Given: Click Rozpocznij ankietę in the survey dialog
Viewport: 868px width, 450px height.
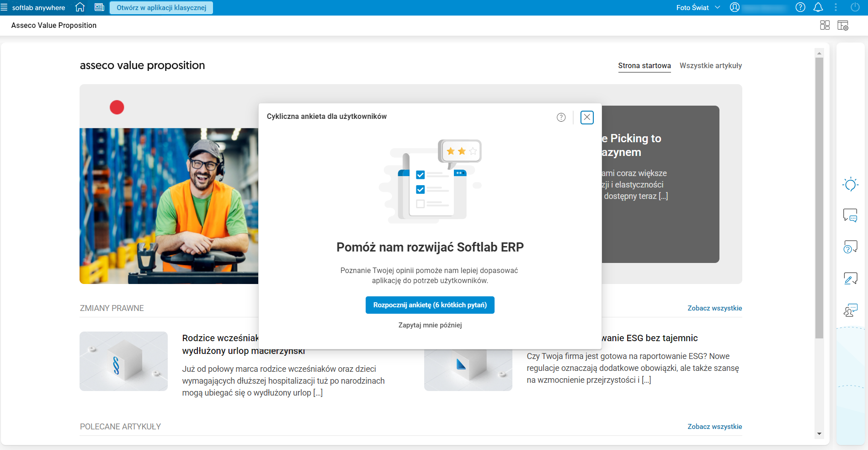Looking at the screenshot, I should 430,305.
